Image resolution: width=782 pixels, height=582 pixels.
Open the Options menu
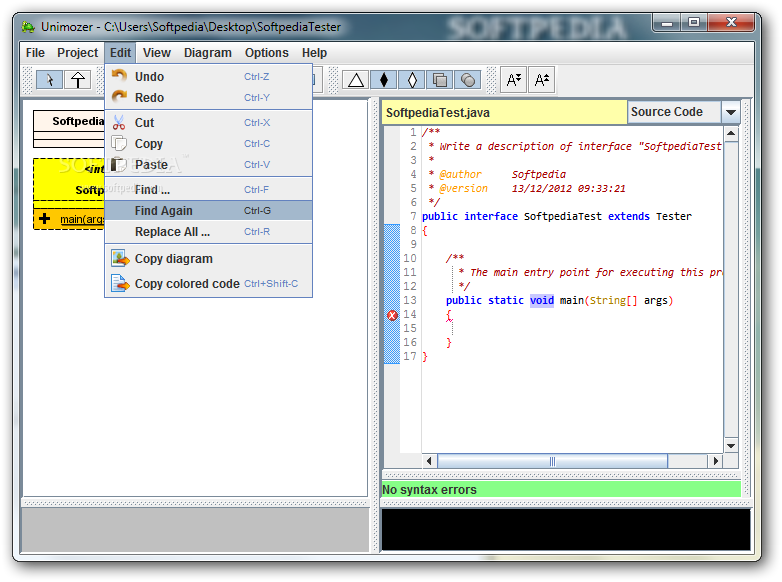[x=266, y=53]
